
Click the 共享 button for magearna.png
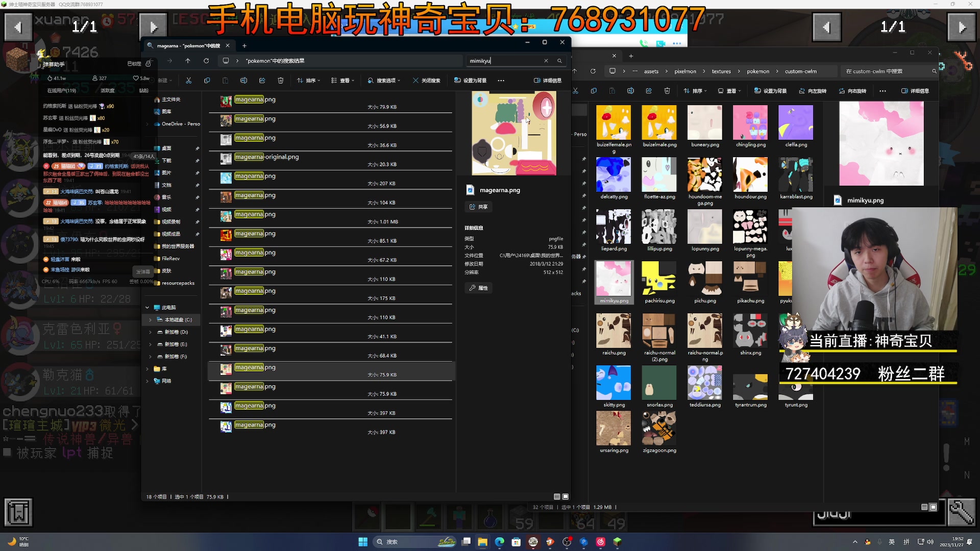click(479, 207)
